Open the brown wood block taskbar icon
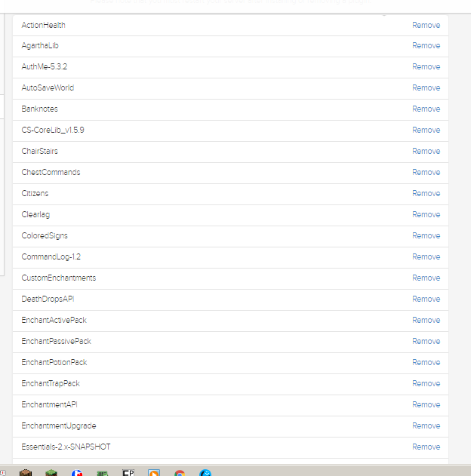Screen dimensions: 471x476 26,473
